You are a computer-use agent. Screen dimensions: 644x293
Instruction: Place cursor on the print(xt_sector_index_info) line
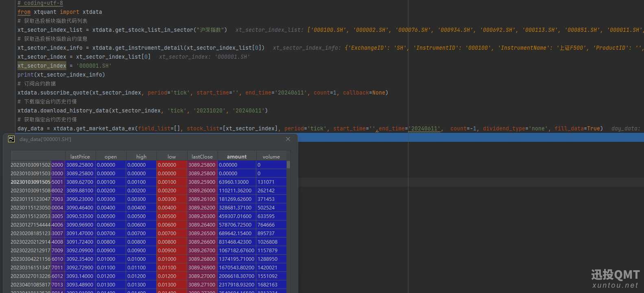pos(61,75)
